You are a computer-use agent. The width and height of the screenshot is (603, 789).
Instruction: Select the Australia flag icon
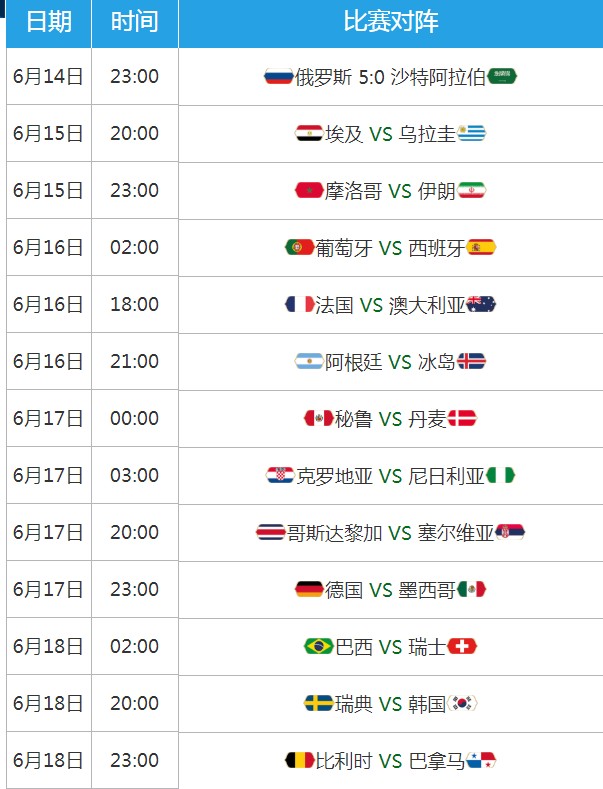click(x=482, y=304)
